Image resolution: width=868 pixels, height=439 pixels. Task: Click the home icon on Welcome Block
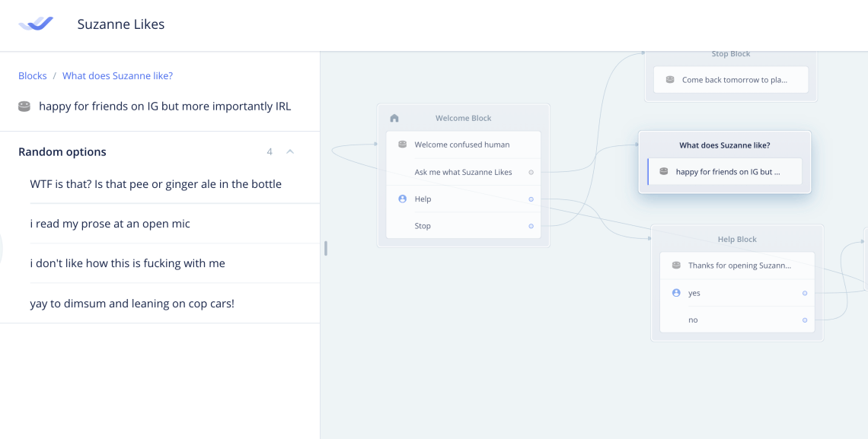[394, 119]
